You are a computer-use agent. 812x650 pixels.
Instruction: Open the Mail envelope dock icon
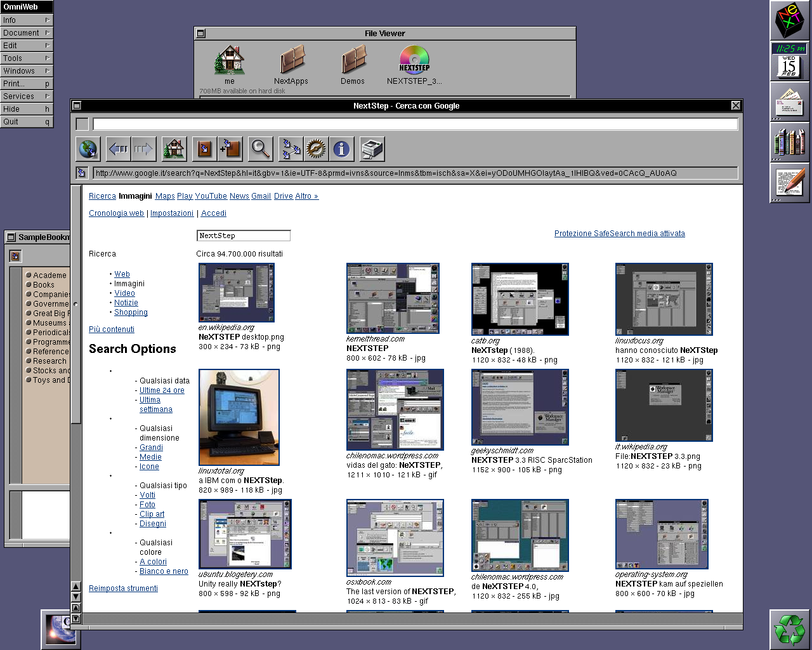click(790, 102)
